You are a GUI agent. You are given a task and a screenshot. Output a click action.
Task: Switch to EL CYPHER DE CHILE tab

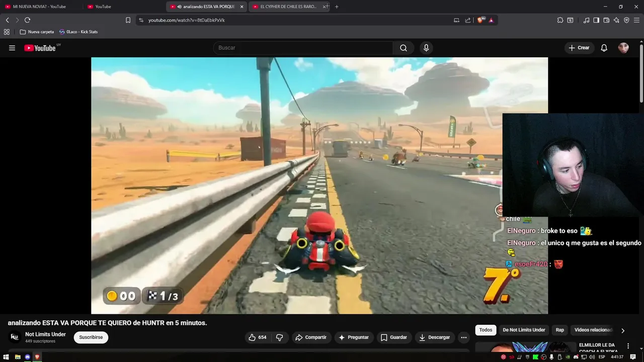pyautogui.click(x=288, y=7)
